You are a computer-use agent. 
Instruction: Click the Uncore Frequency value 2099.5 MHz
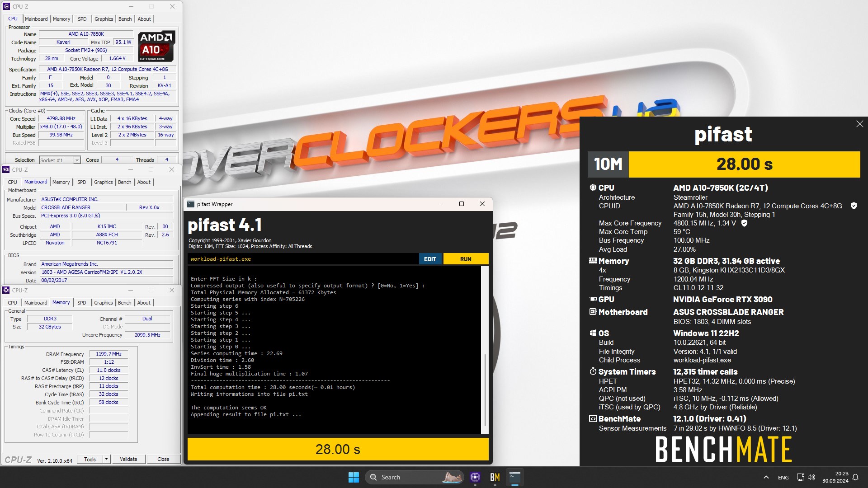[147, 335]
